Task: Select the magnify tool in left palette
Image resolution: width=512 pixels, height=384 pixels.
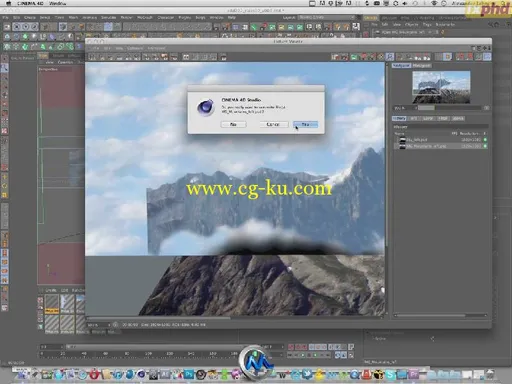Action: (x=5, y=68)
